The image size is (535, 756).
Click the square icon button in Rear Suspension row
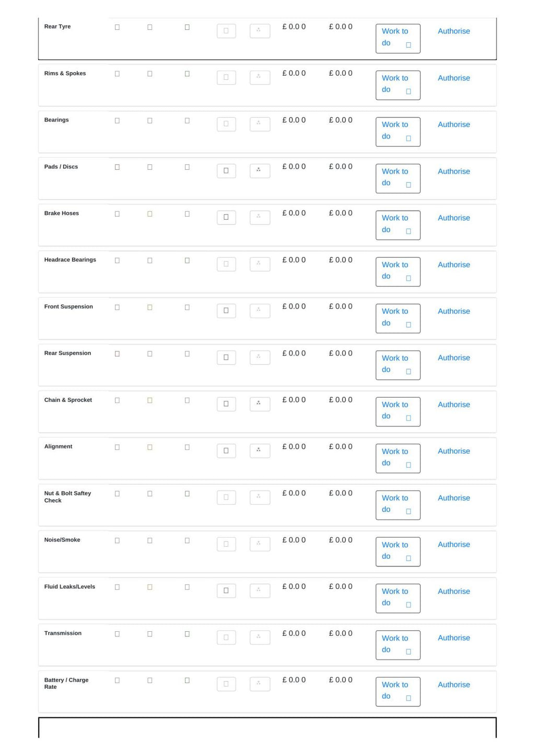[226, 358]
